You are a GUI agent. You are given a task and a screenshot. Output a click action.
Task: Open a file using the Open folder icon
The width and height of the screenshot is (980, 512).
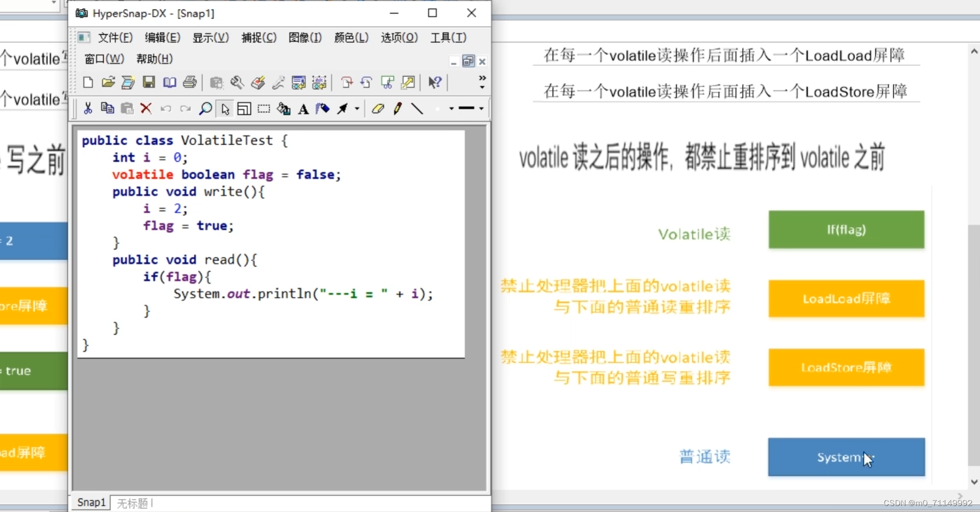click(107, 82)
